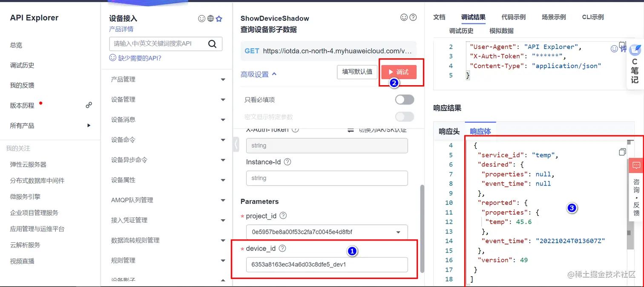
Task: Click the magnifier icon in API search box
Action: tap(212, 43)
